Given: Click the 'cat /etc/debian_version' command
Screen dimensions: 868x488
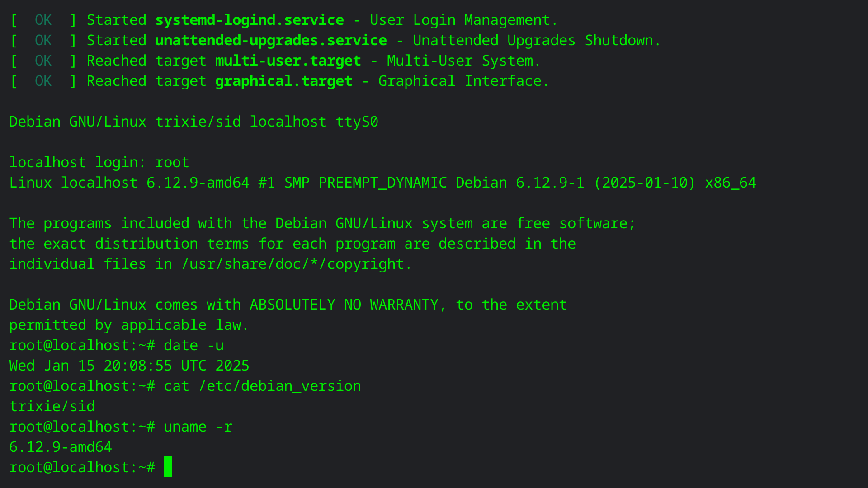Looking at the screenshot, I should tap(262, 386).
